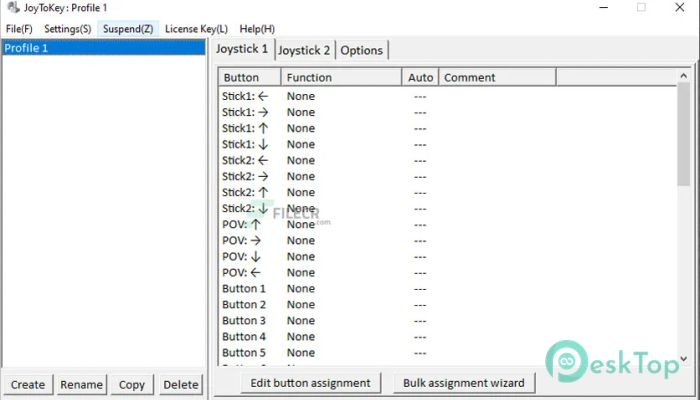Click the Comment column header
The height and width of the screenshot is (400, 700).
(497, 77)
